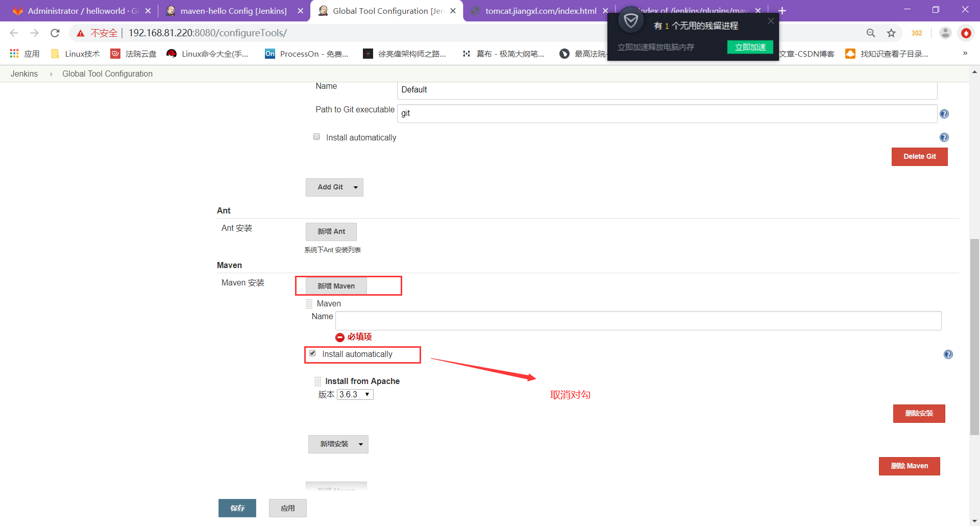Viewport: 980px width, 526px height.
Task: Click the Path to Git executable field
Action: pyautogui.click(x=667, y=113)
